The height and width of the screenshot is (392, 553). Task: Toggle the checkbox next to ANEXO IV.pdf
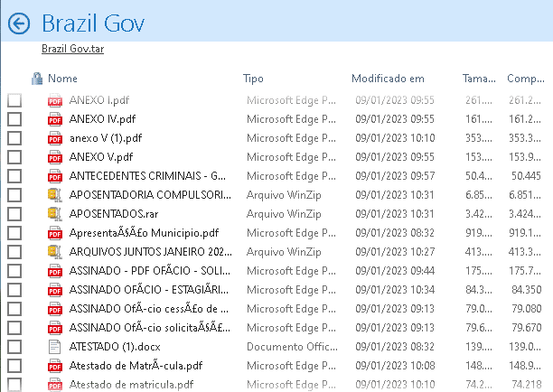click(14, 118)
